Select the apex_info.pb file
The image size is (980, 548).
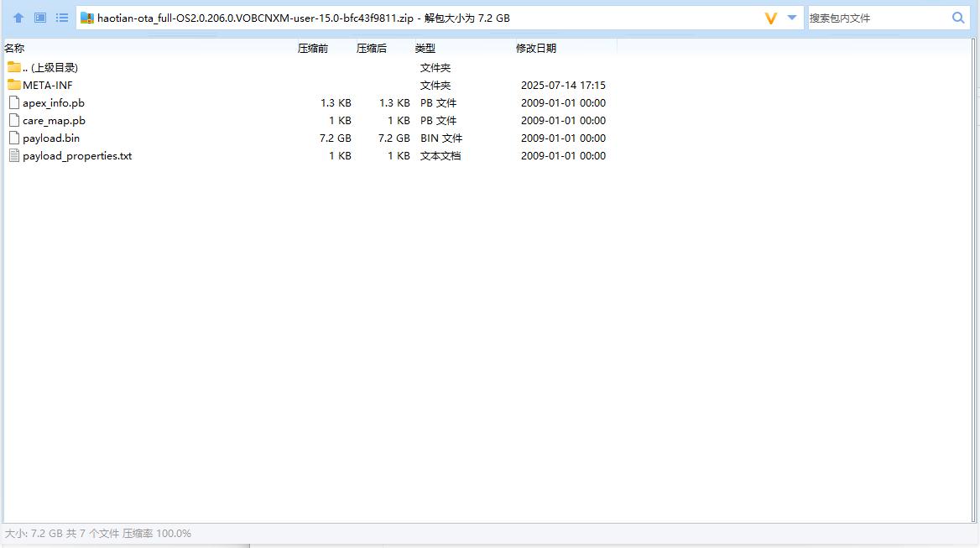click(306, 102)
